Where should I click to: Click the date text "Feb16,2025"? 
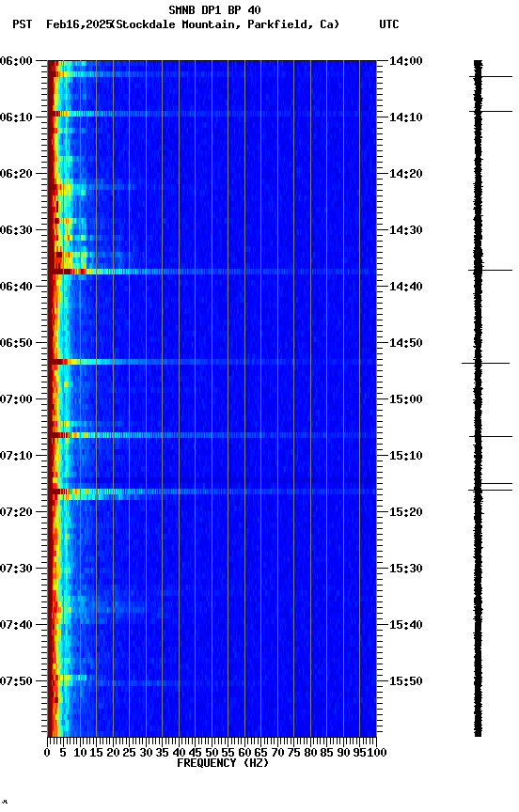(79, 24)
